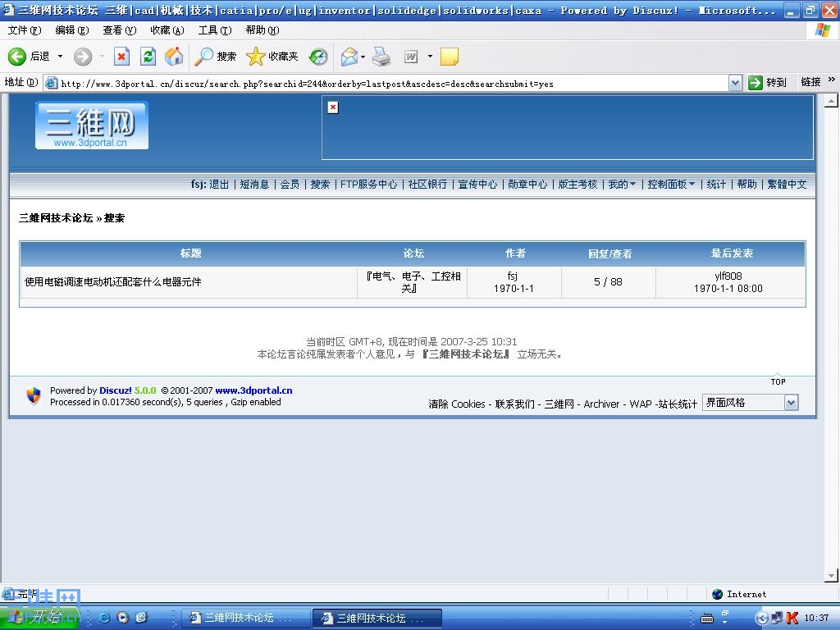
Task: Click the keyboard language icon in tray
Action: [x=706, y=619]
